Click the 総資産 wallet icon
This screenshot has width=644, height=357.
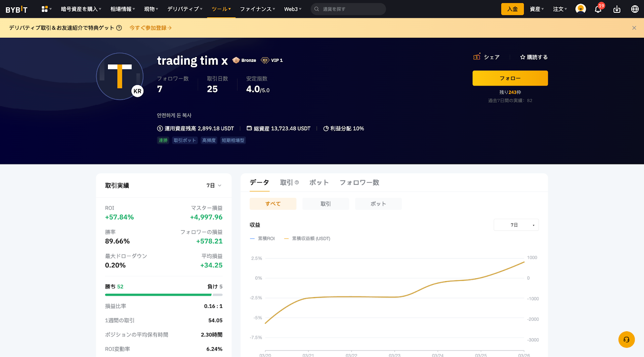pyautogui.click(x=249, y=128)
